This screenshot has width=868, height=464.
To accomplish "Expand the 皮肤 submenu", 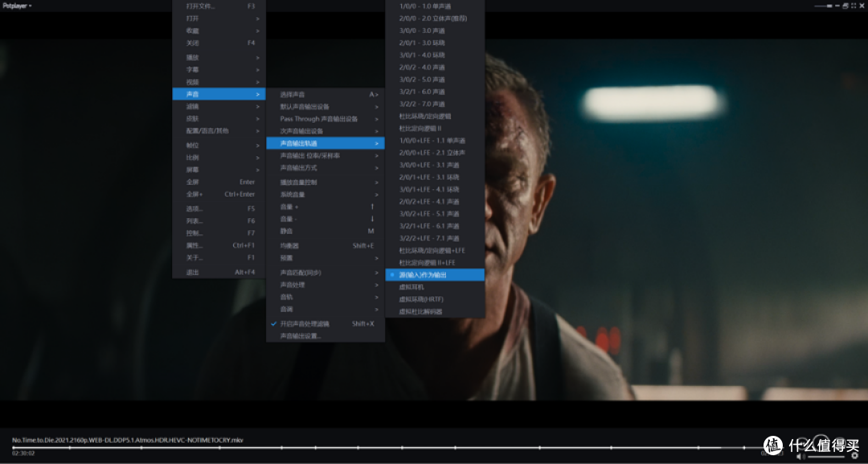I will [219, 118].
